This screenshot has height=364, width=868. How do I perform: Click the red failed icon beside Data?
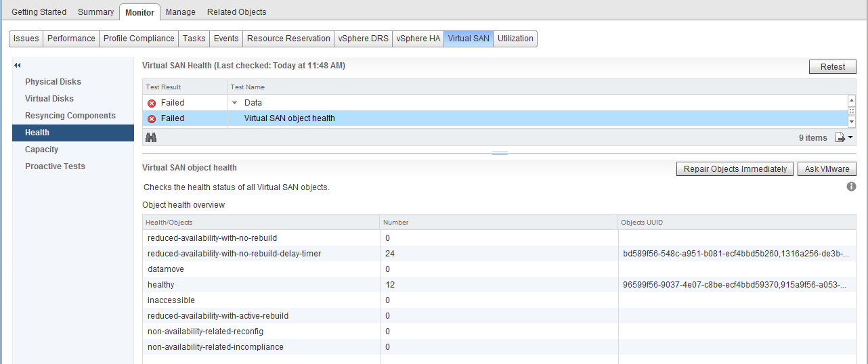(152, 103)
